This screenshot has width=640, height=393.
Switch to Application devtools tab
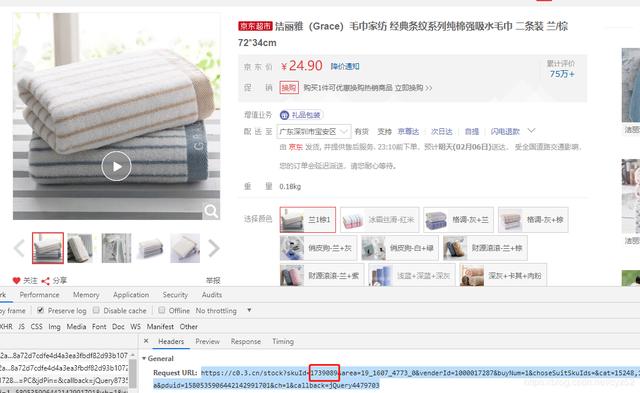tap(131, 295)
